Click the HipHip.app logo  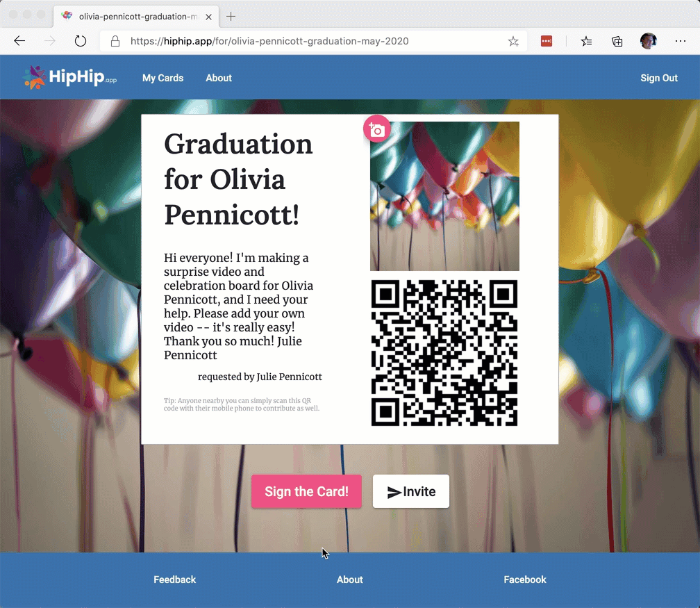70,77
